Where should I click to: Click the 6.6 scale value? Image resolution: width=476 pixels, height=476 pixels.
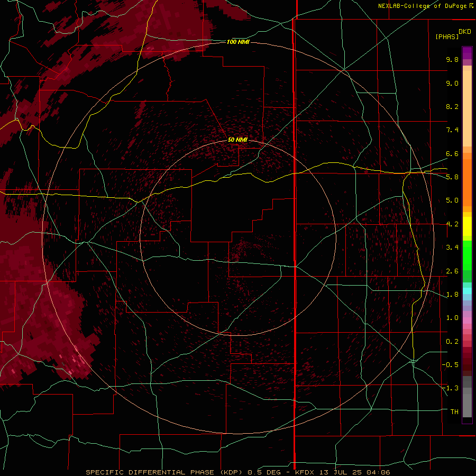pyautogui.click(x=452, y=153)
